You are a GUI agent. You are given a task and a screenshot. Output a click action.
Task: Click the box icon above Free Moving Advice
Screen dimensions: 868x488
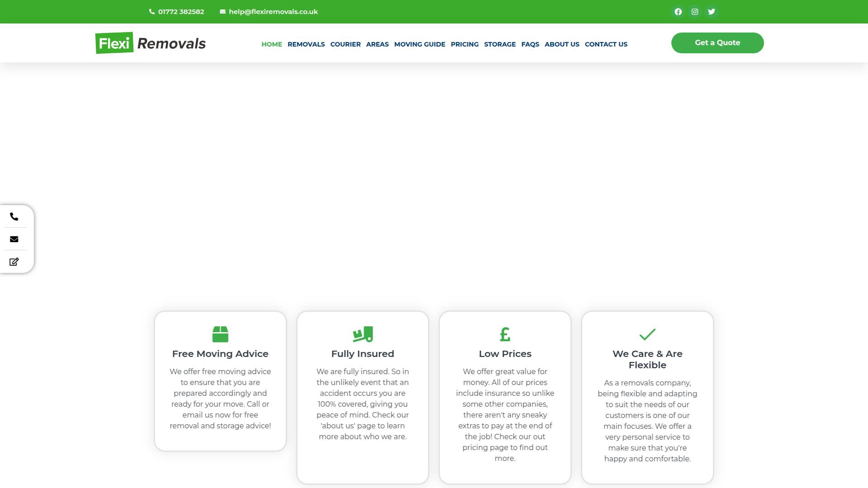click(220, 334)
